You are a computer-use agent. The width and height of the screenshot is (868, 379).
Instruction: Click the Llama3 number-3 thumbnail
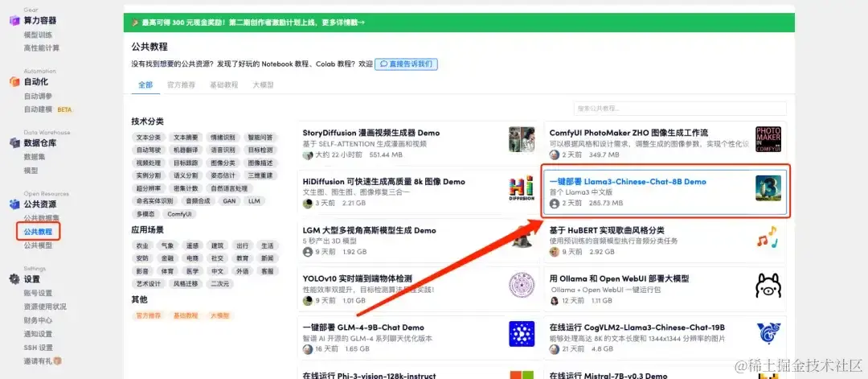(x=768, y=187)
